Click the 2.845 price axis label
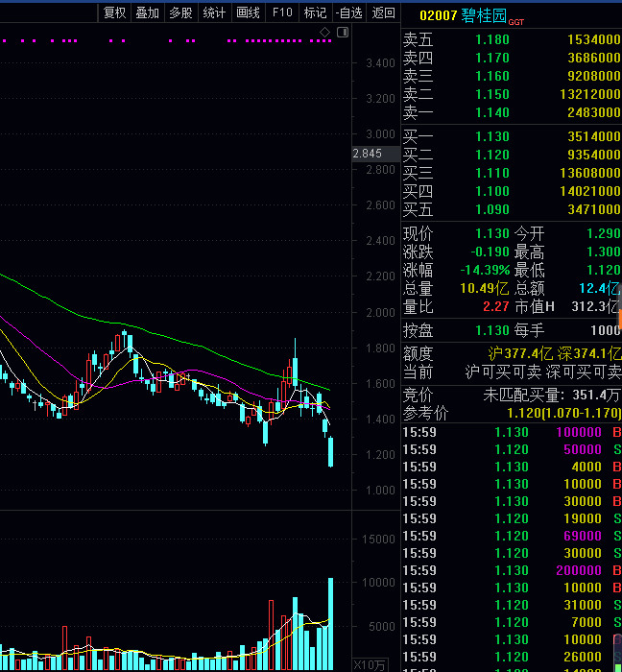The image size is (622, 672). (x=368, y=154)
